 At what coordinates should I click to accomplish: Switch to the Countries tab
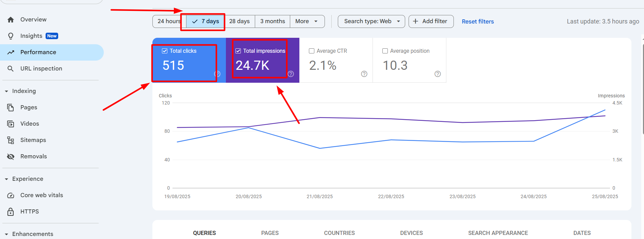tap(339, 233)
